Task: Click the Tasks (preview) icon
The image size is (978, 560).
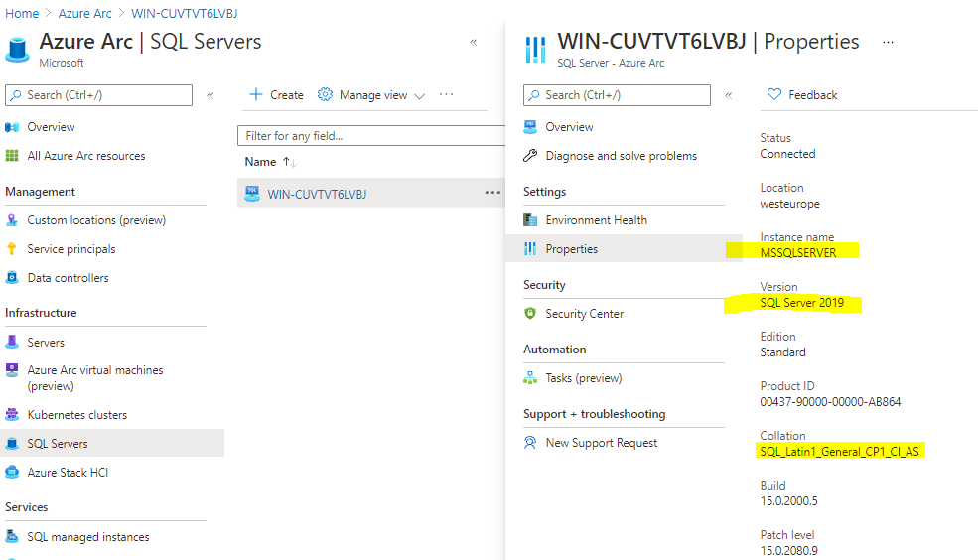Action: pos(530,378)
